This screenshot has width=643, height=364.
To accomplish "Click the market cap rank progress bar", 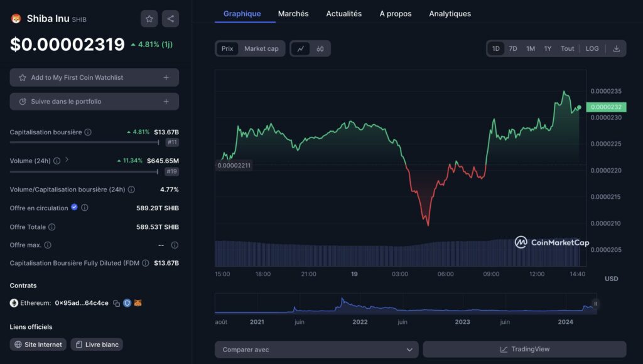I will pos(85,142).
